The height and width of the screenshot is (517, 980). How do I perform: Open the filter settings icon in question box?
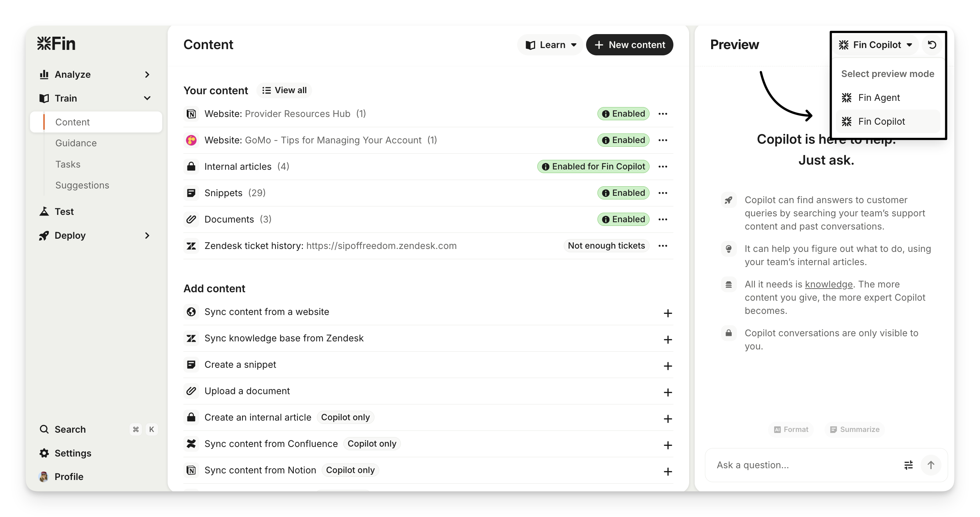[908, 465]
